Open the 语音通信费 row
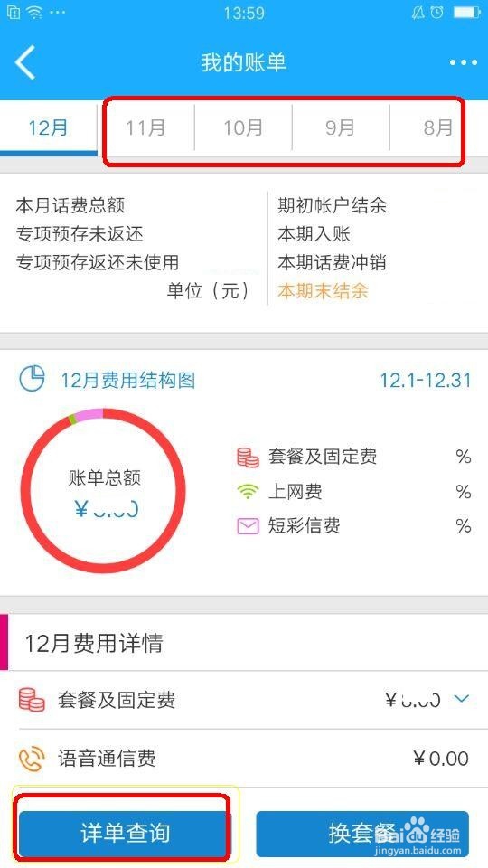 (244, 758)
